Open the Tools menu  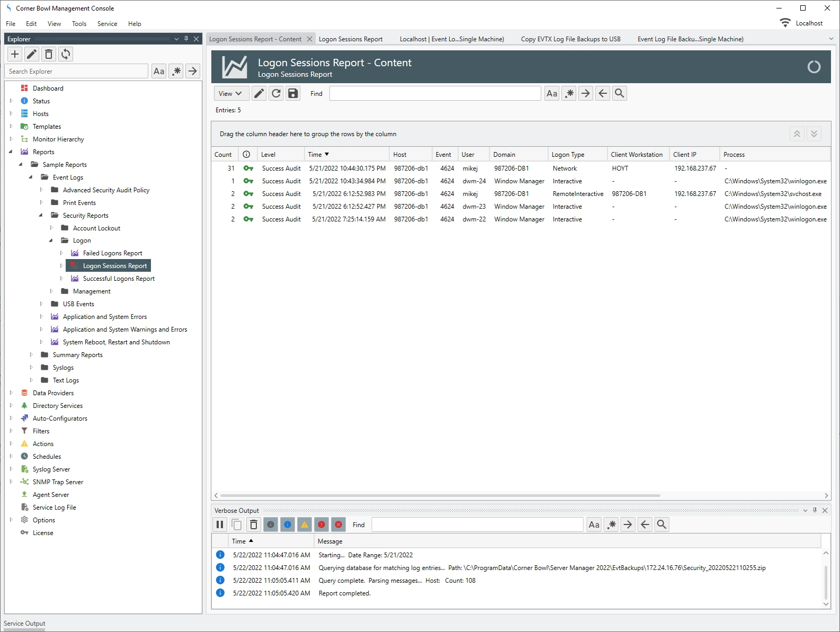tap(79, 24)
